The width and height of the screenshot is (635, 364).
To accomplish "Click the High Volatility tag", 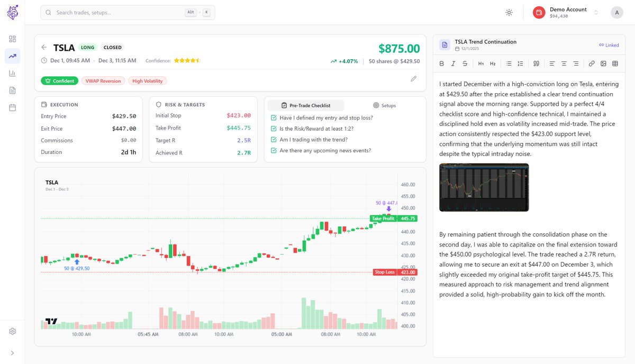I will pyautogui.click(x=148, y=81).
